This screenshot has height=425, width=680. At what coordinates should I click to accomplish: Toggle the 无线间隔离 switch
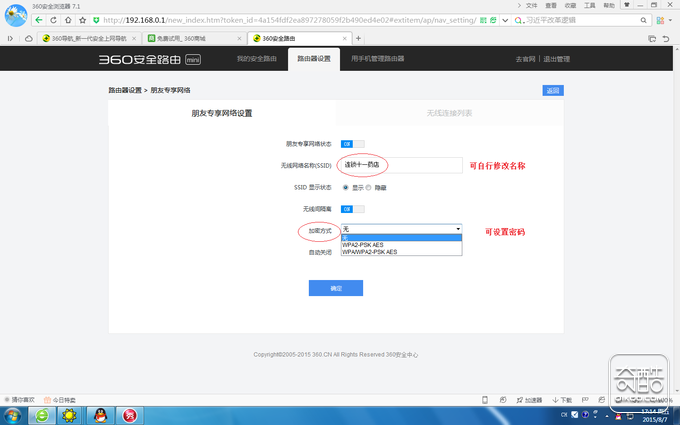[x=353, y=209]
